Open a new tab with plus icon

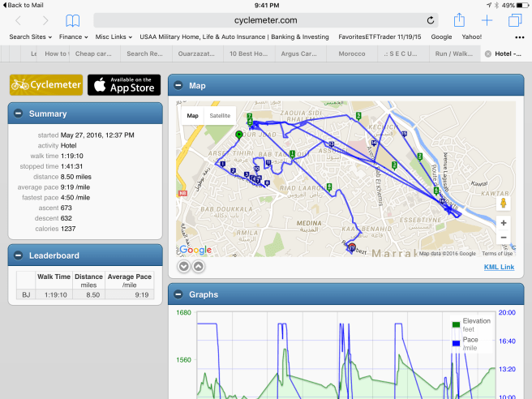pyautogui.click(x=487, y=20)
